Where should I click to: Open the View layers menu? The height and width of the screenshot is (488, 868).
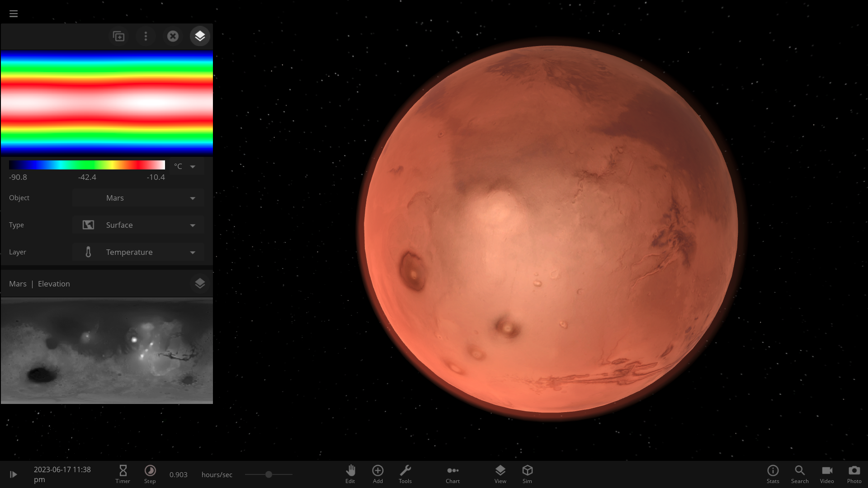[x=500, y=474]
